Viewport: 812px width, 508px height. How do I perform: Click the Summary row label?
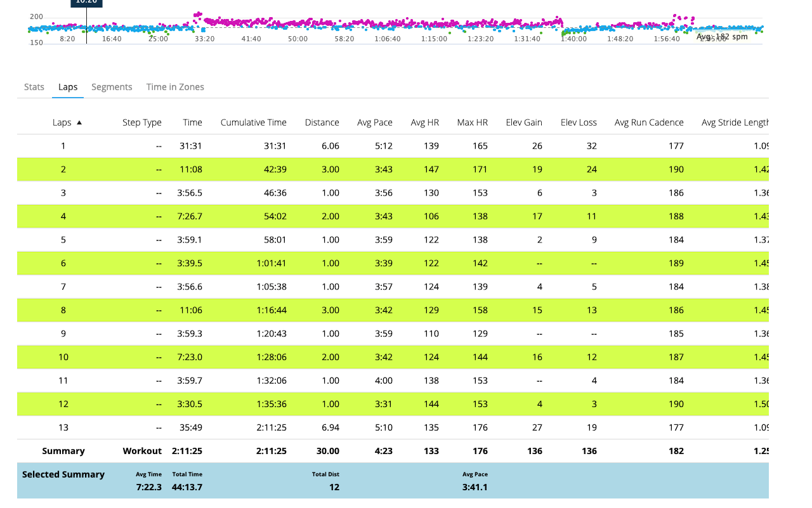coord(63,451)
